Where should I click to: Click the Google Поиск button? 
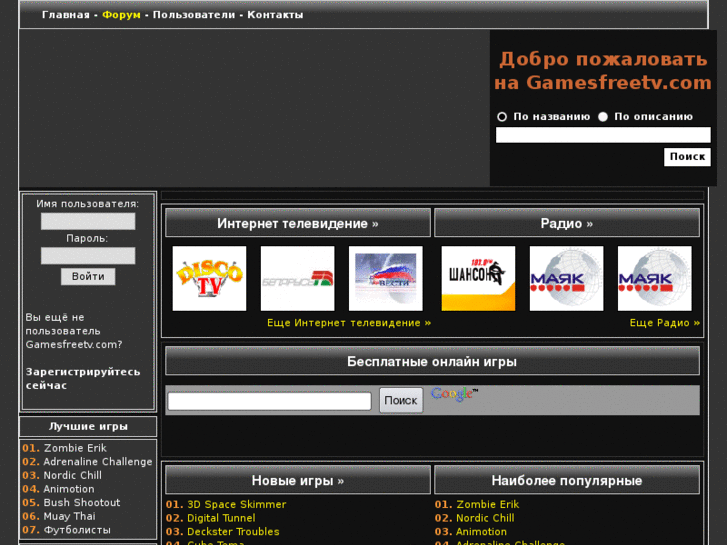pyautogui.click(x=401, y=400)
